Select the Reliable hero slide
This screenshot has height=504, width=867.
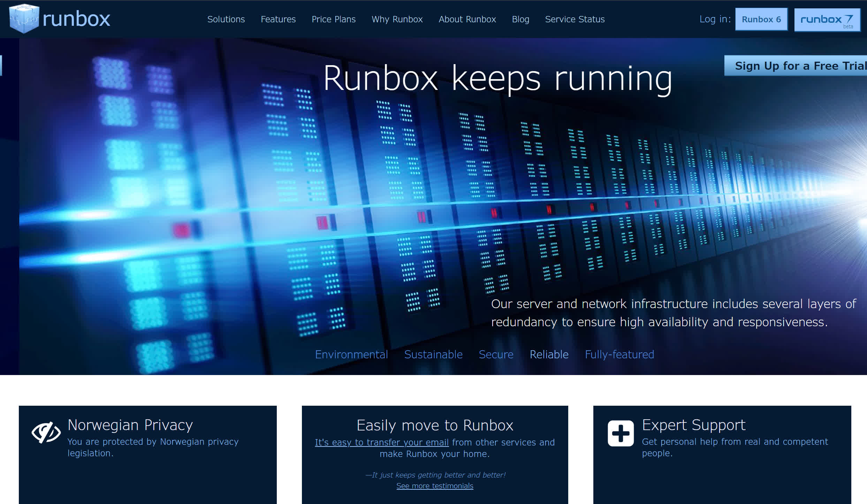tap(549, 354)
